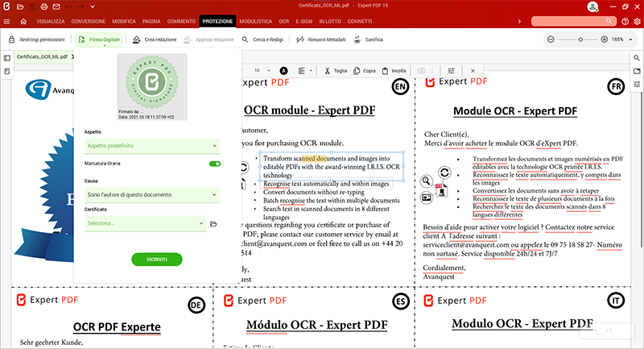Open the Certificato Seleziona dropdown
This screenshot has height=349, width=644.
146,223
